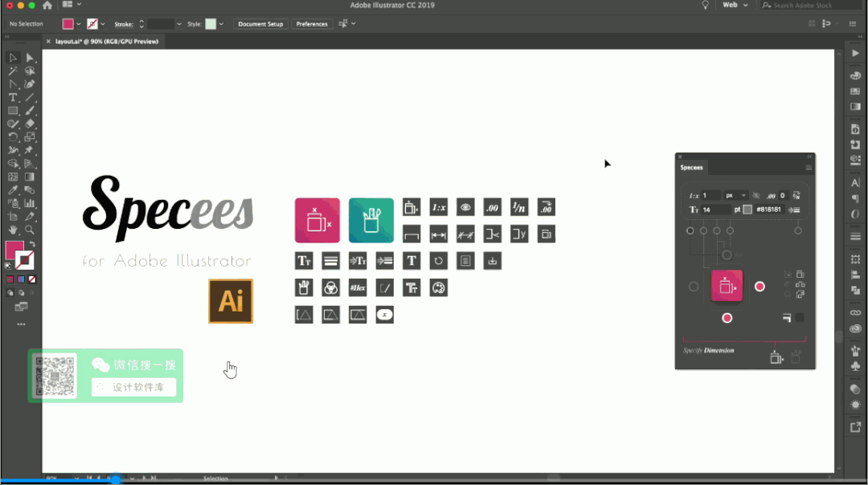Click the Tt font size icon in Specees panel
Viewport: 868px width, 485px height.
click(x=694, y=210)
